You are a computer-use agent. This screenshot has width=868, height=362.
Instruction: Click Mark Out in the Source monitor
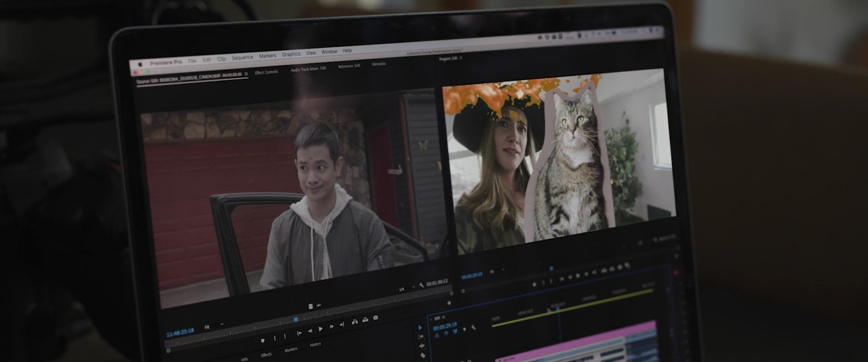(x=285, y=336)
